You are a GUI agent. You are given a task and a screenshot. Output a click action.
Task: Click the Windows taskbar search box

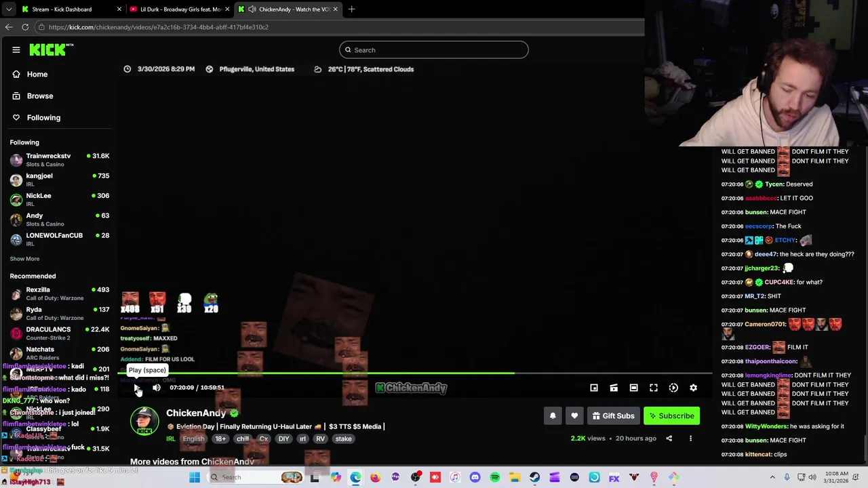(x=256, y=477)
